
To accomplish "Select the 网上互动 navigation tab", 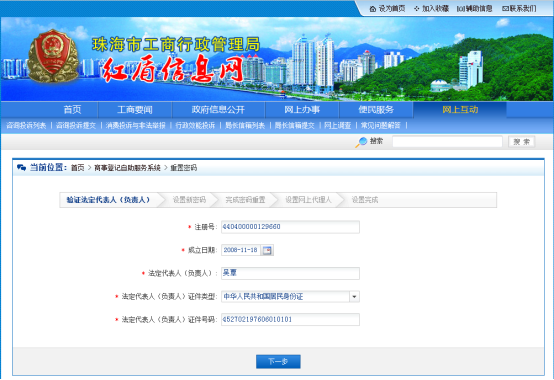I will click(x=460, y=110).
